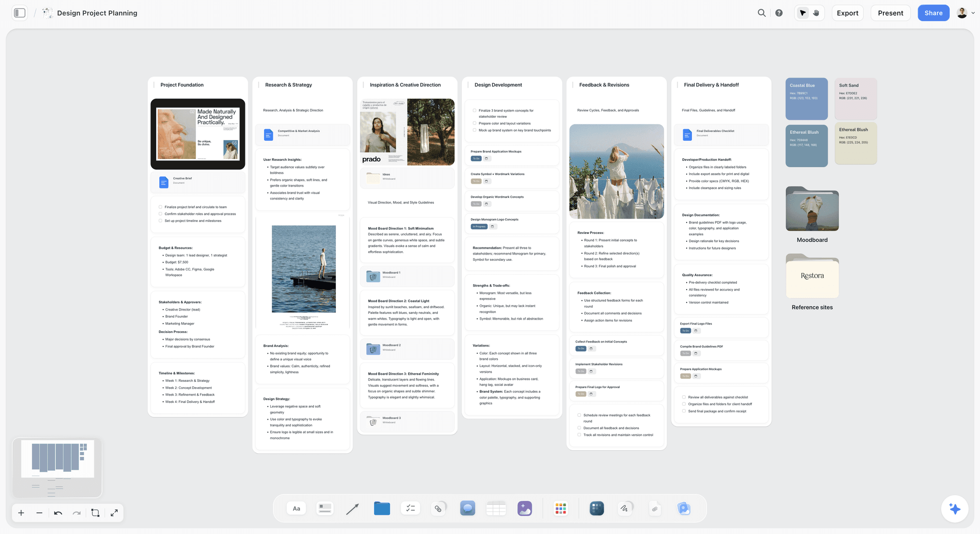Select the Ethereal Blush beige swatch
Screen dimensions: 980x534
coord(856,144)
